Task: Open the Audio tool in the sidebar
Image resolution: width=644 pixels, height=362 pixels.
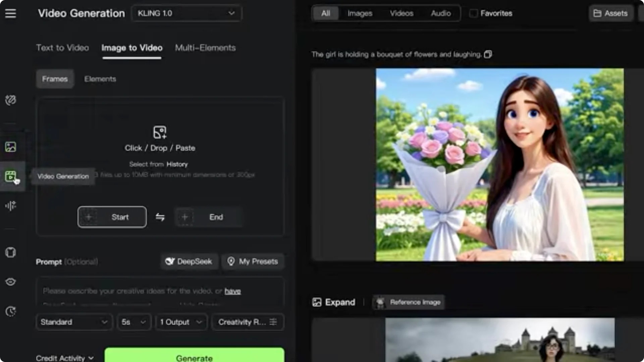Action: (10, 206)
